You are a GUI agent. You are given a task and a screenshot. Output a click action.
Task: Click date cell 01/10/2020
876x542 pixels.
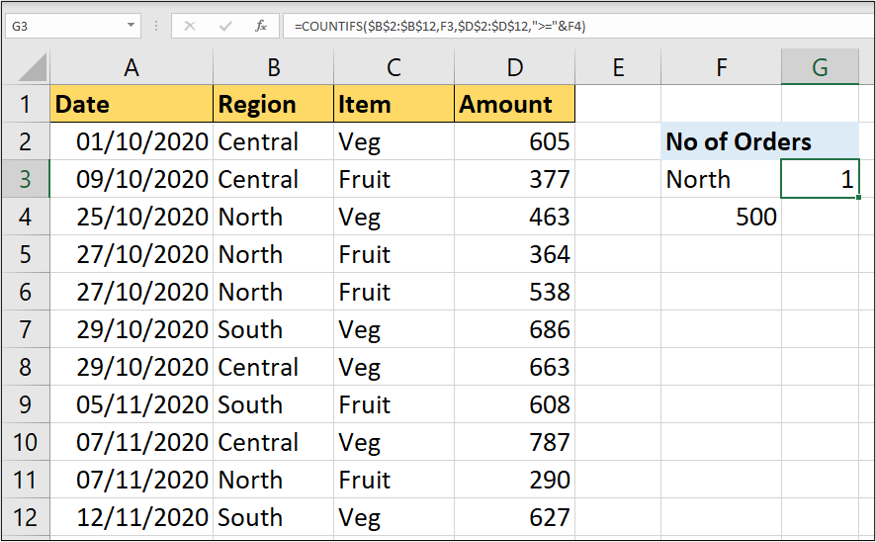point(131,141)
